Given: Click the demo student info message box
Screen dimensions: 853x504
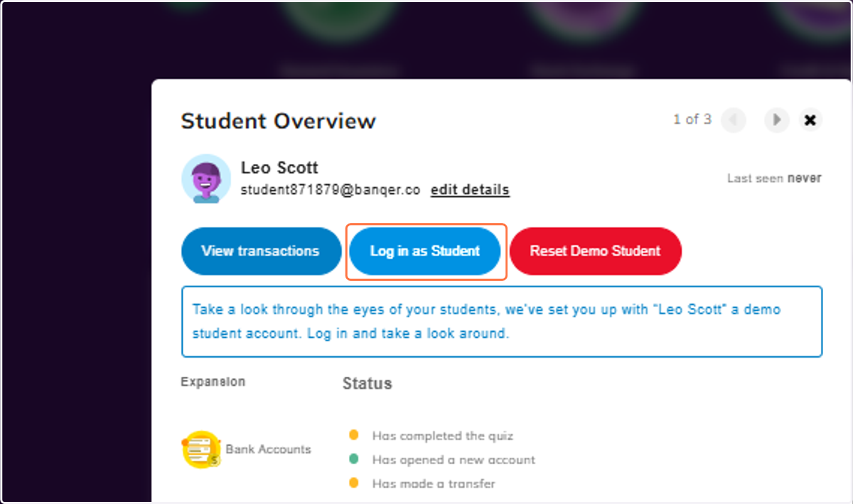Looking at the screenshot, I should (x=502, y=321).
